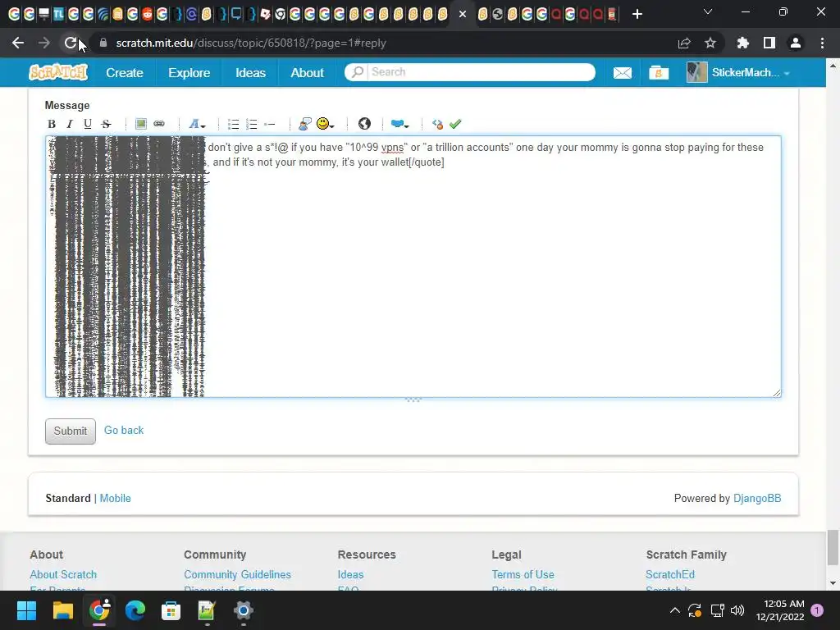Open Settings from taskbar
This screenshot has height=630, width=840.
click(x=243, y=610)
